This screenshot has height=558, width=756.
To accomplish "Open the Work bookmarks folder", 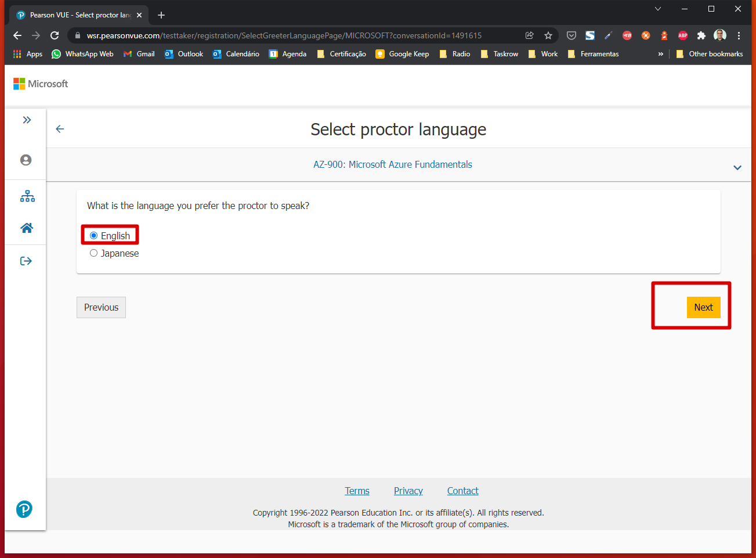I will coord(543,54).
